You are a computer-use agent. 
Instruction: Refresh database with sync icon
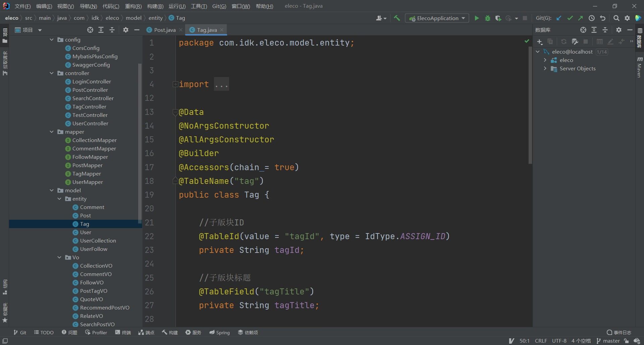[564, 42]
